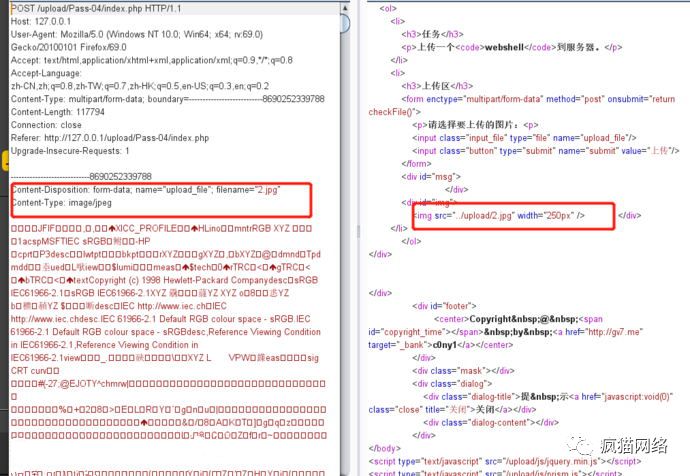The image size is (690, 476).
Task: Click the '<div class="dialog-title">' response line
Action: (548, 397)
